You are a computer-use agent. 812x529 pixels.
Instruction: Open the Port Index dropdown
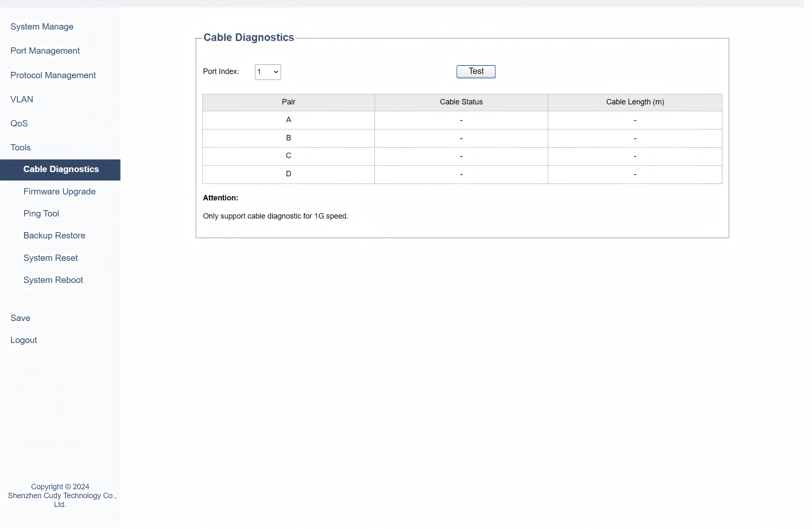tap(268, 72)
